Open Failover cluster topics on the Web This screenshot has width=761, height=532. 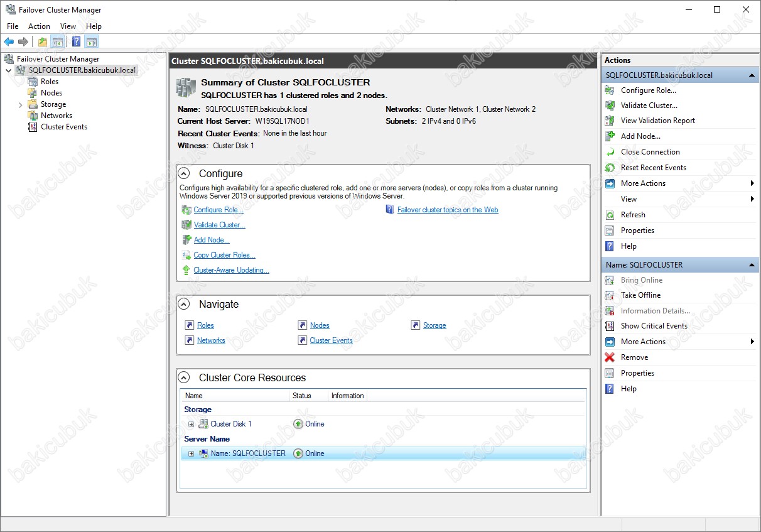(448, 210)
